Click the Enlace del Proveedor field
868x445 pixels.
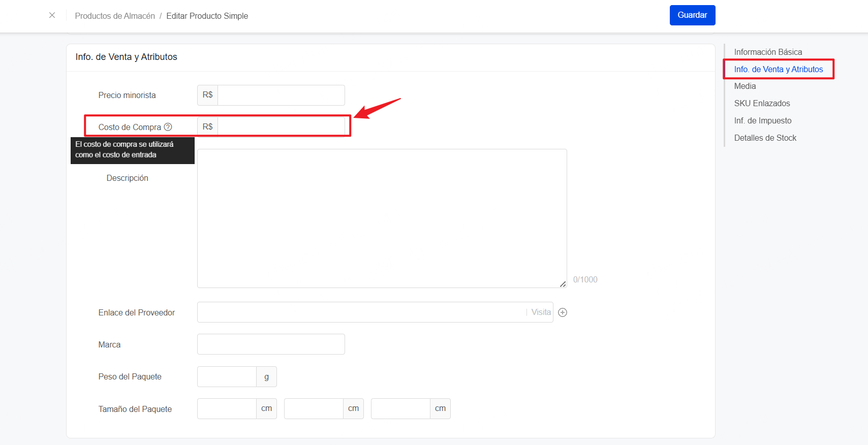point(361,312)
